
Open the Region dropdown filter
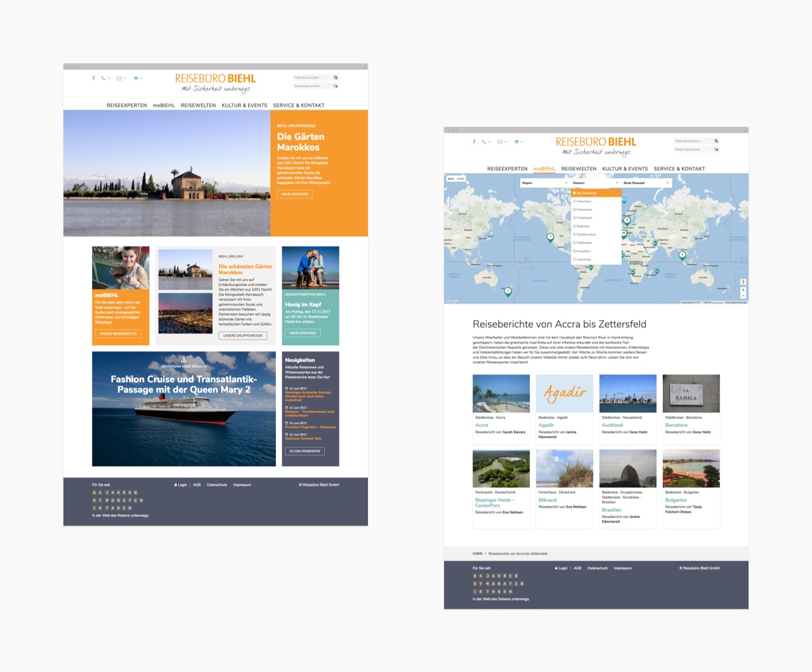[x=545, y=183]
